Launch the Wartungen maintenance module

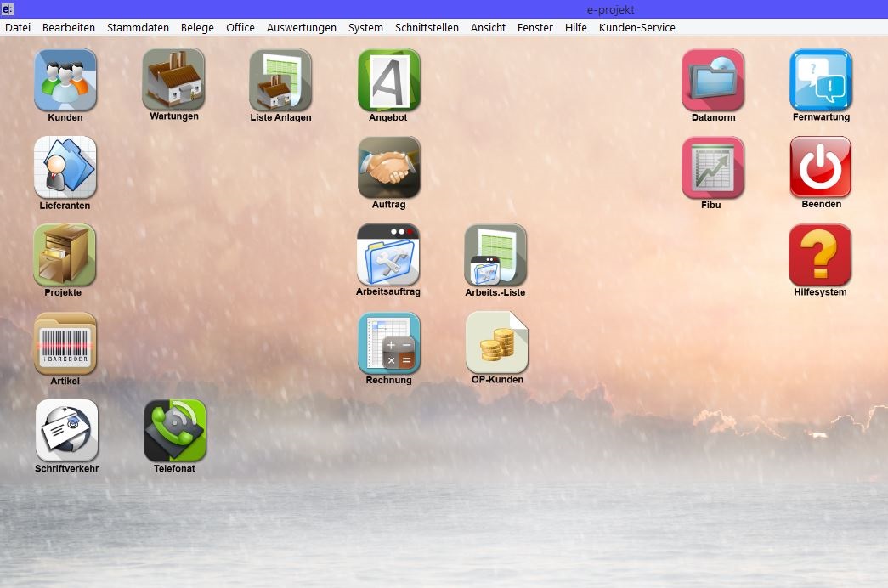click(173, 79)
